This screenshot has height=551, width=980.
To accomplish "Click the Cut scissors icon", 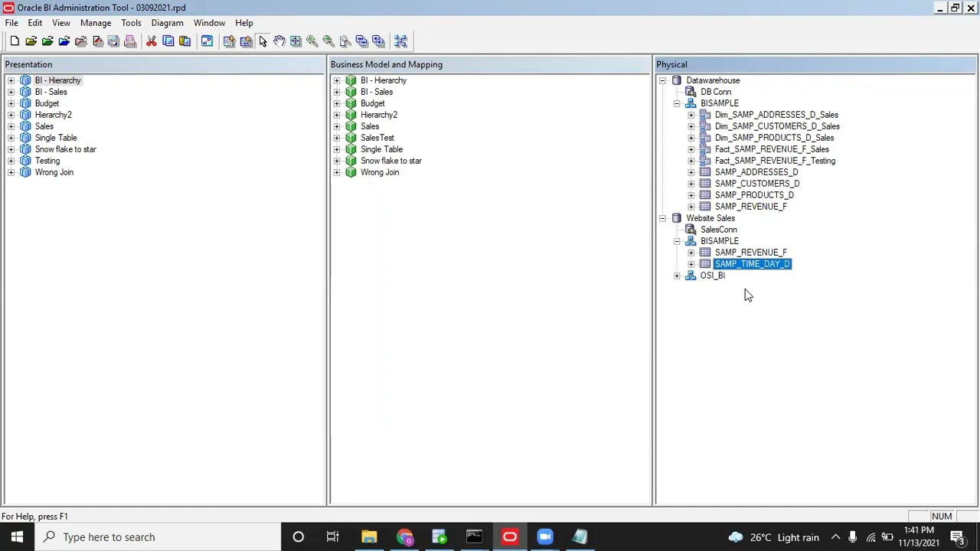I will pos(152,41).
